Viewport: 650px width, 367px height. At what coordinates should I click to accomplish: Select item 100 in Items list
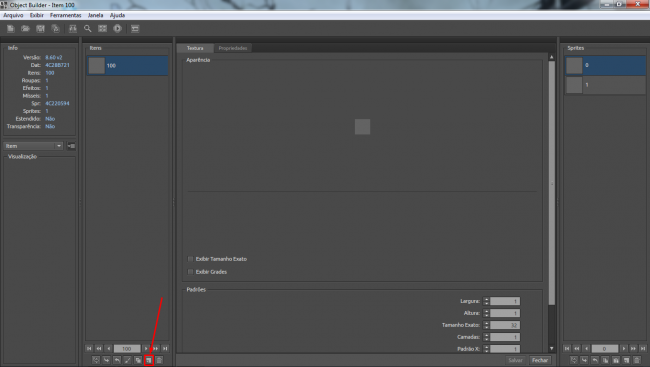coord(127,66)
